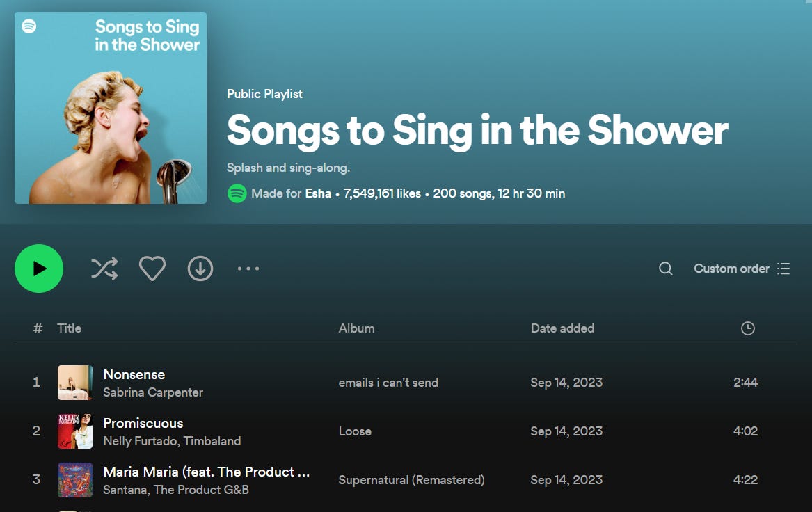Sort by the Title column header

69,328
